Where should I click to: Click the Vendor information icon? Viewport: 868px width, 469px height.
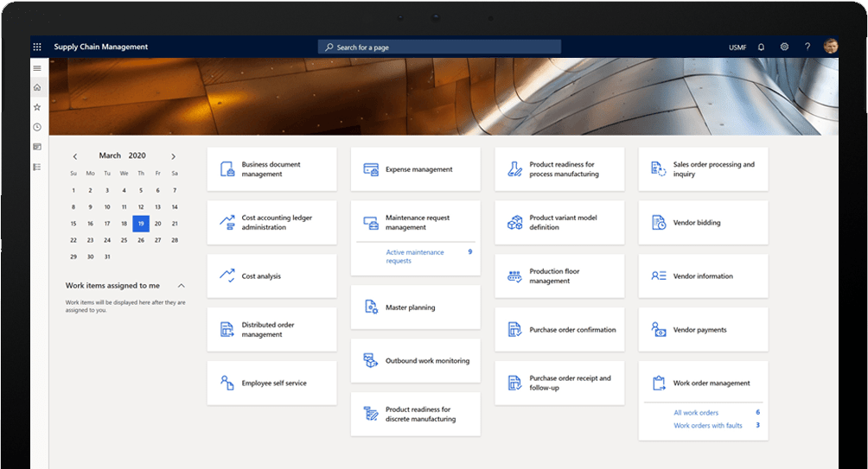[659, 276]
